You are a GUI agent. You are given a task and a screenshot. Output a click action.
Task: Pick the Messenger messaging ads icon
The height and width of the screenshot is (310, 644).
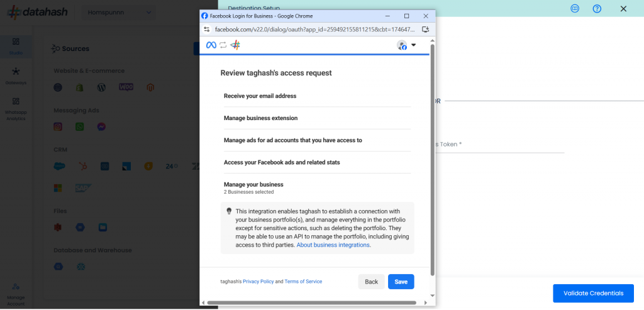tap(101, 127)
